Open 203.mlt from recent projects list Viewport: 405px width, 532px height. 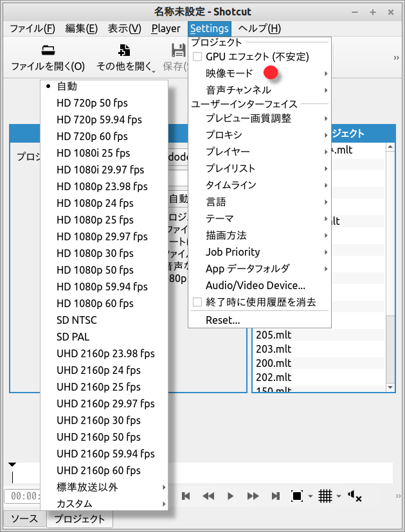(274, 349)
